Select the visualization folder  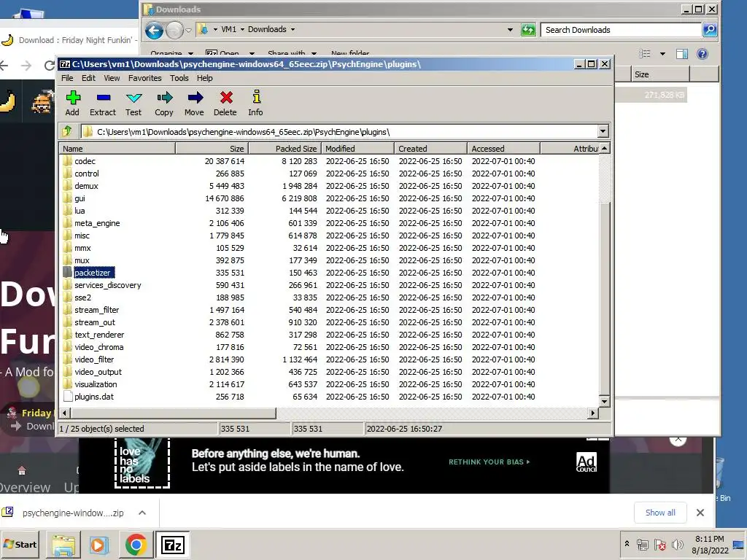pyautogui.click(x=96, y=384)
